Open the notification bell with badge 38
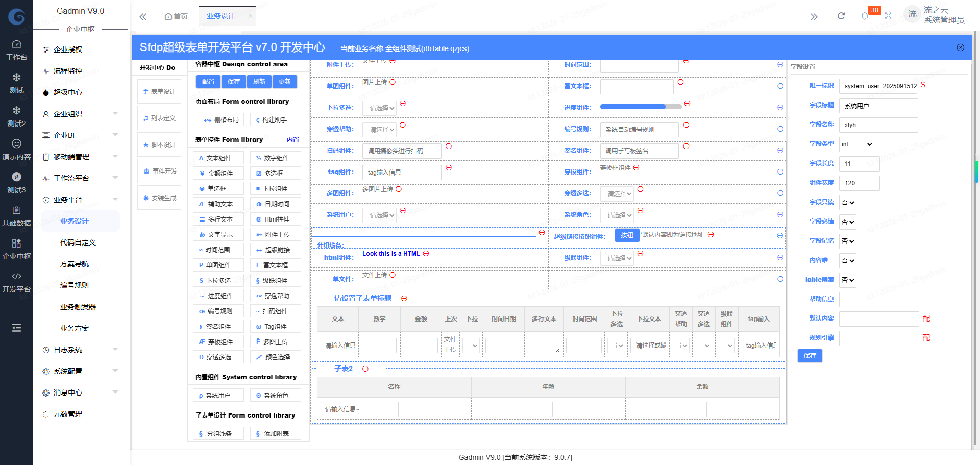The width and height of the screenshot is (980, 465). click(x=865, y=16)
